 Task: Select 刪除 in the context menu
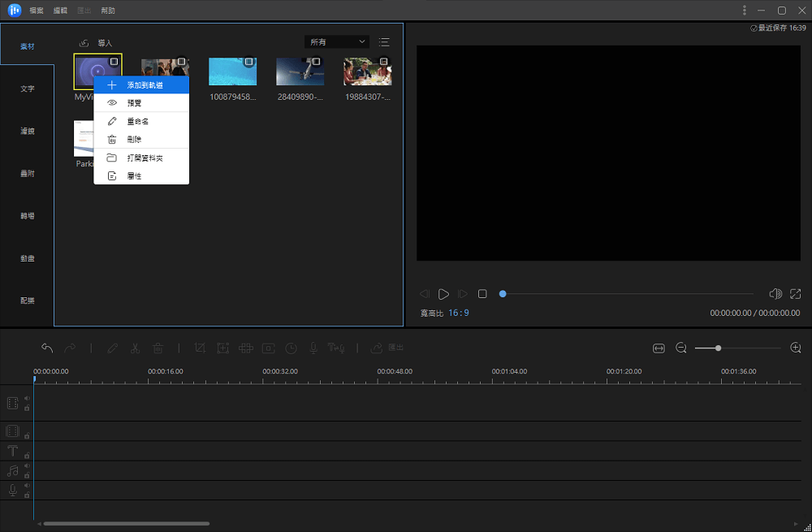[x=134, y=140]
